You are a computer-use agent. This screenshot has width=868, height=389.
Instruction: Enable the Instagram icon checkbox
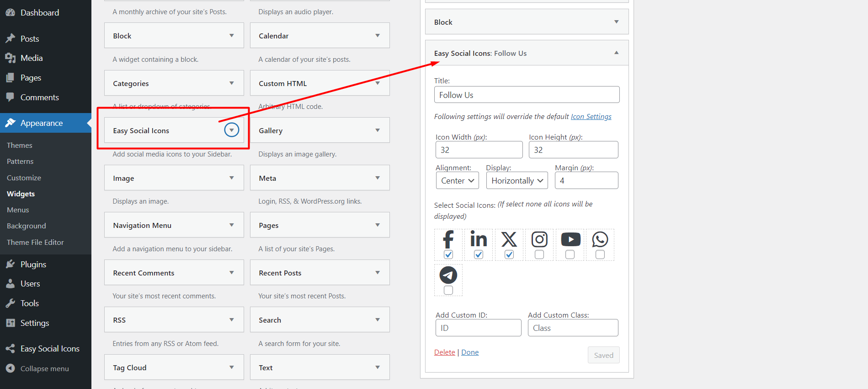point(539,254)
